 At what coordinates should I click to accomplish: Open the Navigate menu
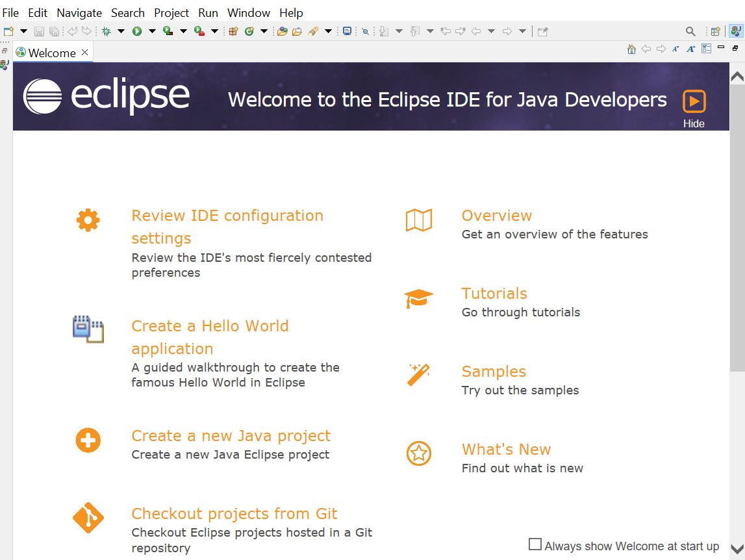pyautogui.click(x=79, y=13)
